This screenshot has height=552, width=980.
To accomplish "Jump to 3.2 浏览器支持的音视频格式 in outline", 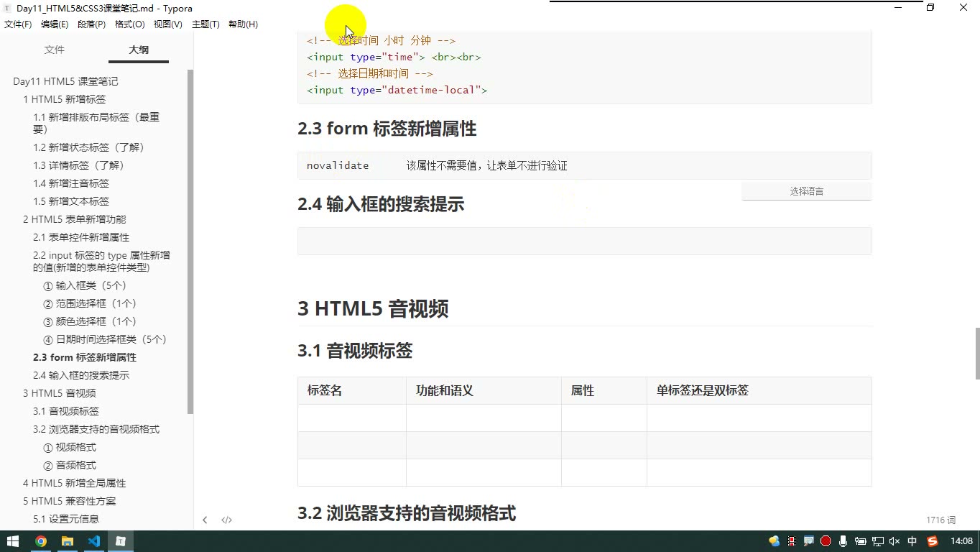I will pyautogui.click(x=96, y=429).
